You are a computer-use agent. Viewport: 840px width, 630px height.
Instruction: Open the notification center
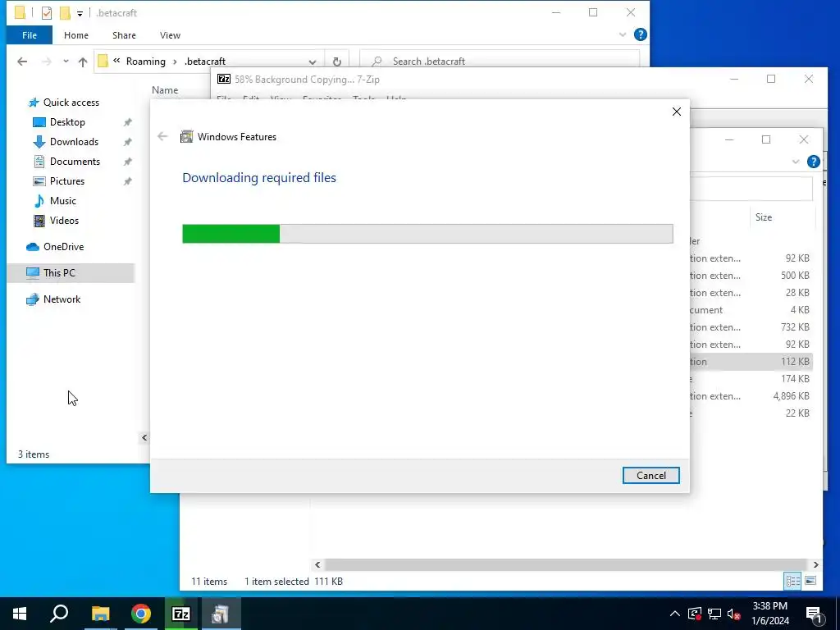coord(815,614)
